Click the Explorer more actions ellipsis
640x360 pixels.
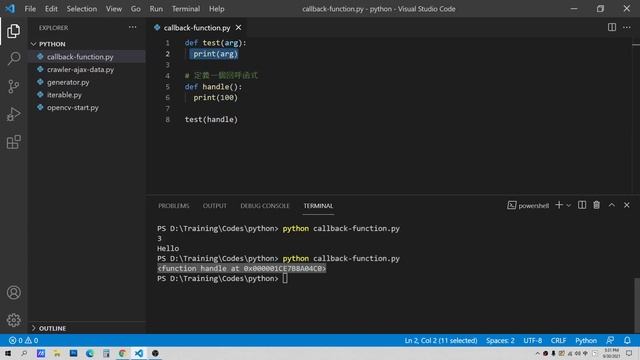[x=133, y=27]
